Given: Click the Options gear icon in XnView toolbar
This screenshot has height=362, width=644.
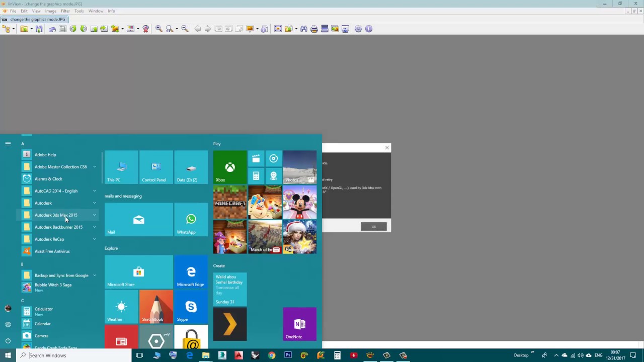Looking at the screenshot, I should coord(358,29).
